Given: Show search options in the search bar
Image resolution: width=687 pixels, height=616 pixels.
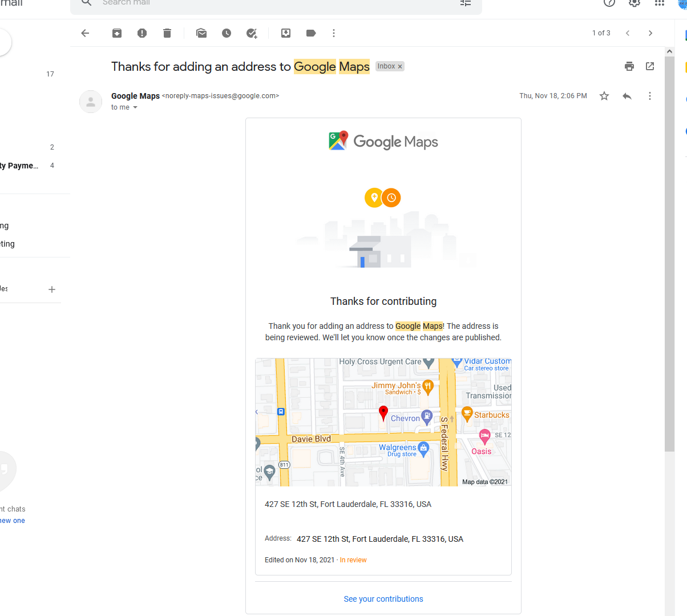Looking at the screenshot, I should 466,3.
